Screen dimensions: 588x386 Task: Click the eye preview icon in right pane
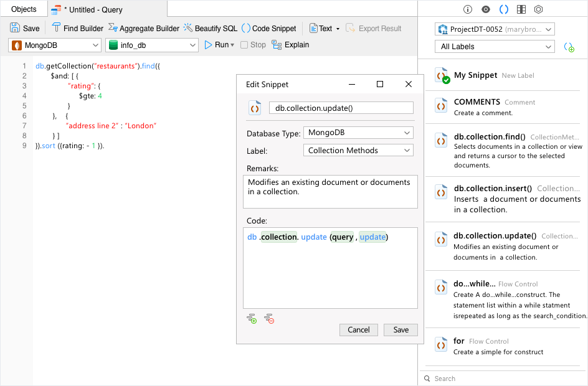486,9
